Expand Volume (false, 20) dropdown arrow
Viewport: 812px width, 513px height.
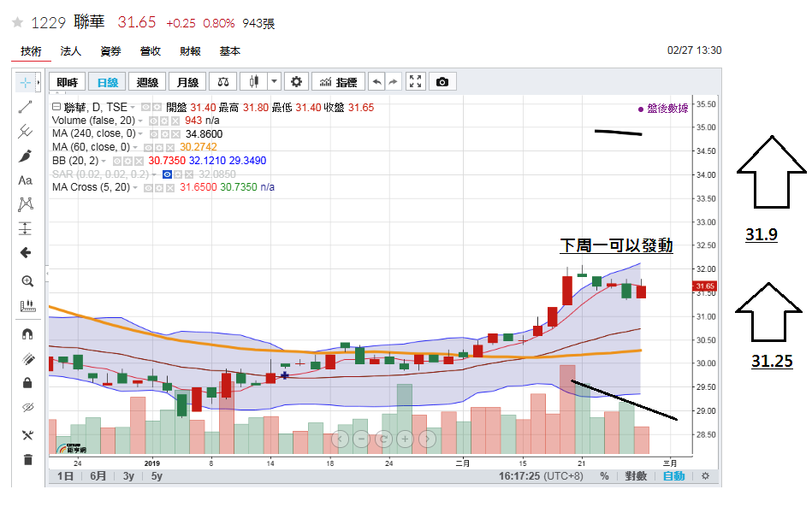(139, 121)
